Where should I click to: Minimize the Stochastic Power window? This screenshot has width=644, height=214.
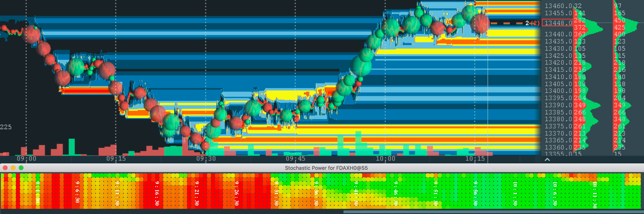click(13, 168)
